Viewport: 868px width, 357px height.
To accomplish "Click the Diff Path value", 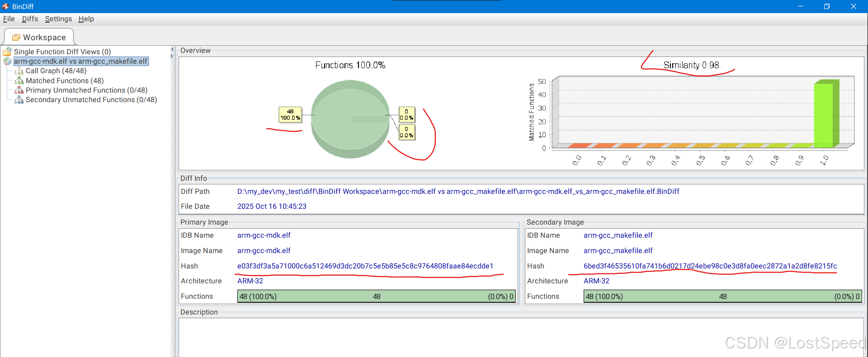I will [x=458, y=192].
